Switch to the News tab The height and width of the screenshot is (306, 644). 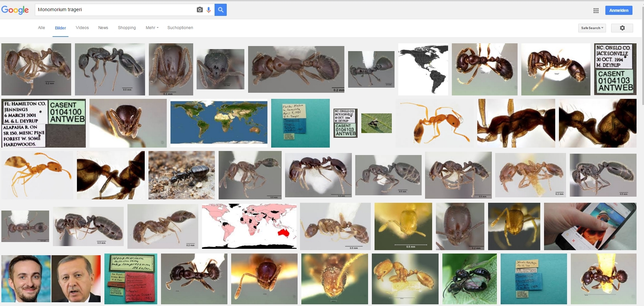click(x=103, y=28)
